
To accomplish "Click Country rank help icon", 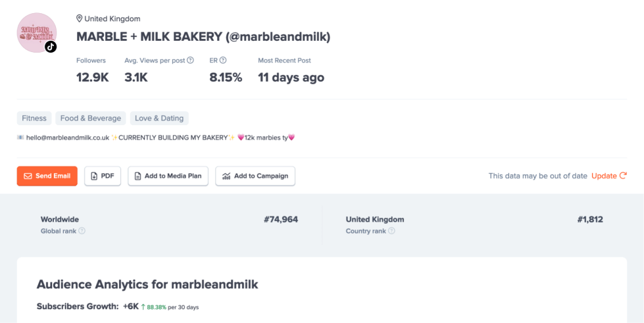I will click(391, 231).
